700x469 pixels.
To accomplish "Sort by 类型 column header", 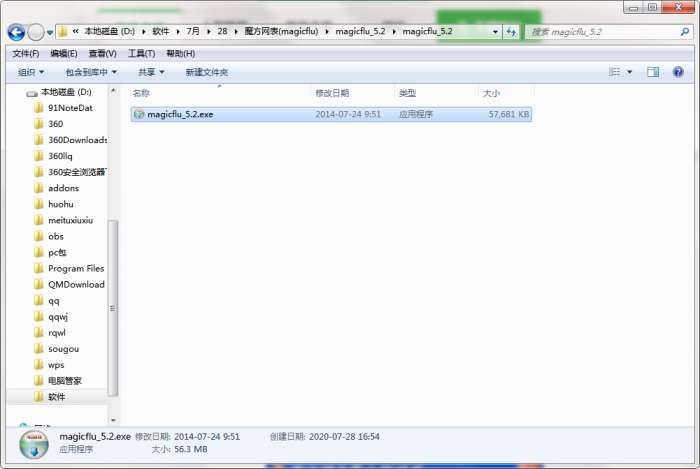I will [407, 93].
